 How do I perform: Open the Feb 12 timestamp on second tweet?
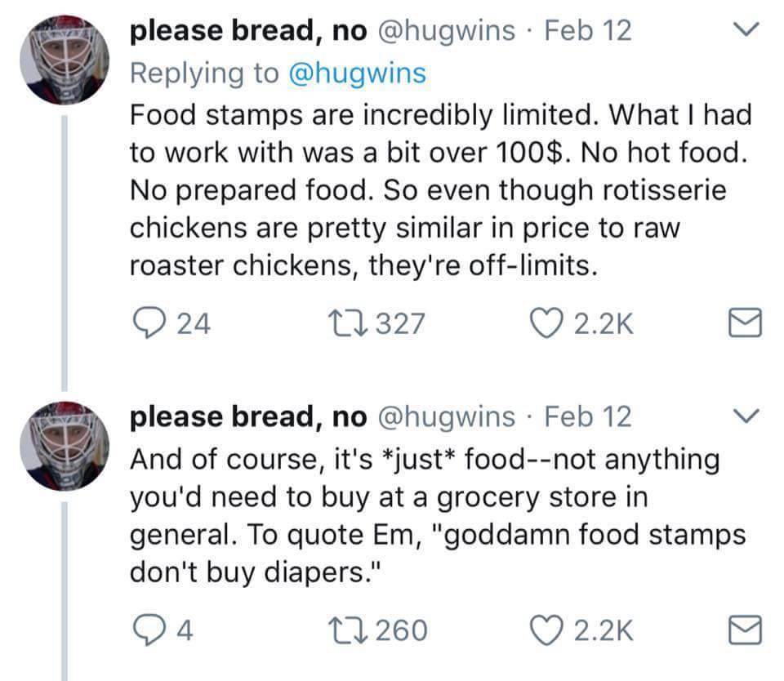pos(587,416)
